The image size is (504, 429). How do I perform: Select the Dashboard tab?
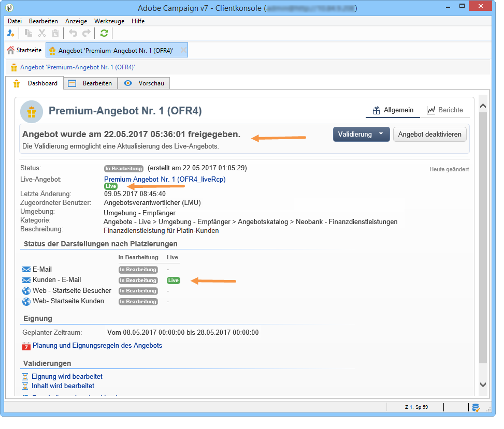coord(35,83)
